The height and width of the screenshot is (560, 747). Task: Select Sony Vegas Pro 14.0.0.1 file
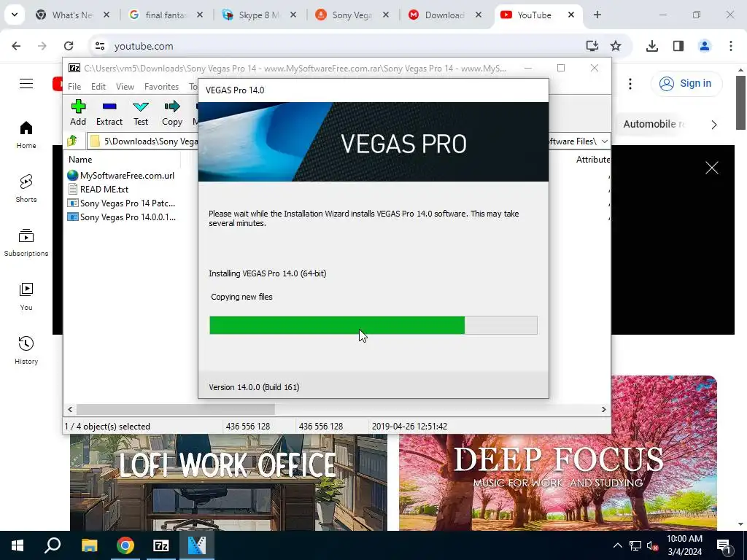[122, 217]
